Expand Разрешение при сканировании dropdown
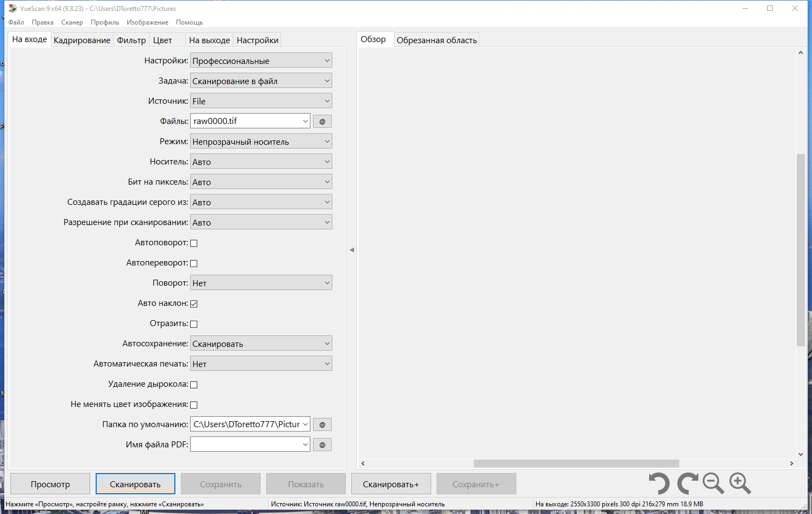Image resolution: width=812 pixels, height=514 pixels. coord(261,222)
